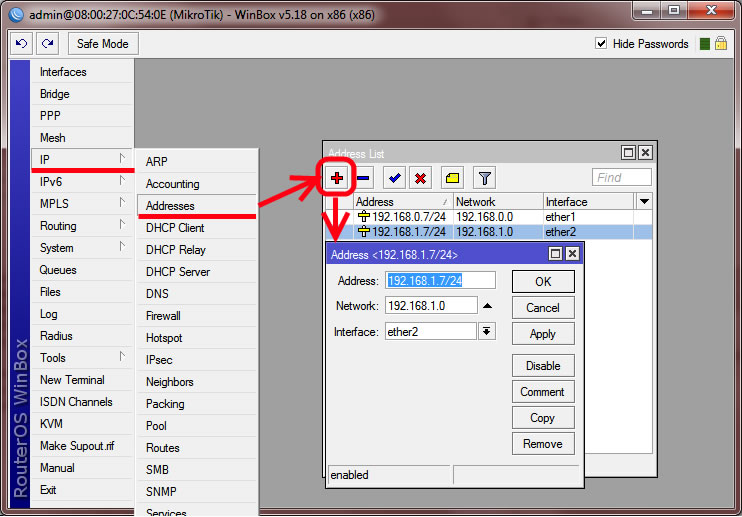742x517 pixels.
Task: Add comment using yellow note icon
Action: click(x=452, y=178)
